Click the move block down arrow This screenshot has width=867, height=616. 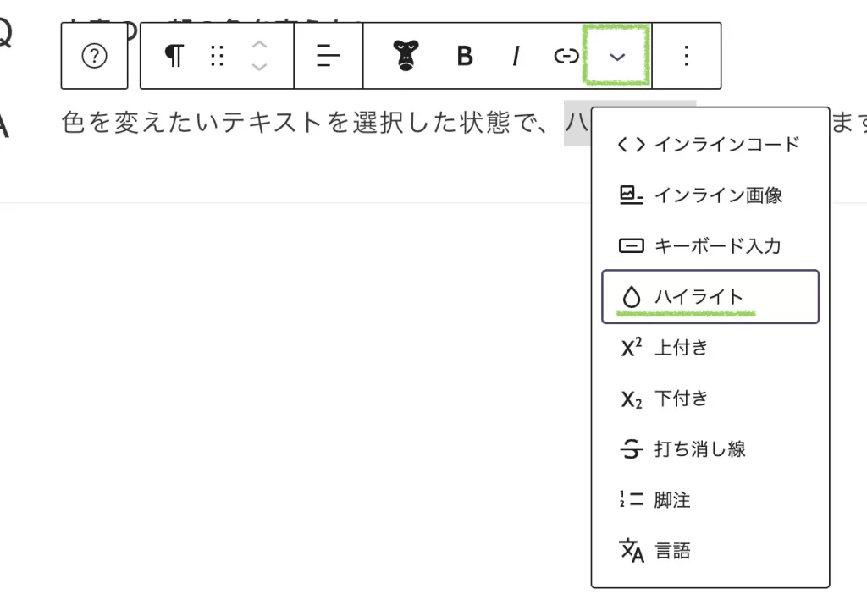click(x=260, y=67)
